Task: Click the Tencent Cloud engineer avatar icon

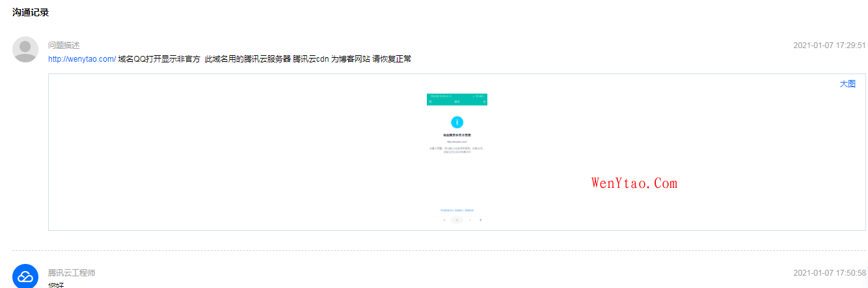Action: click(x=25, y=276)
